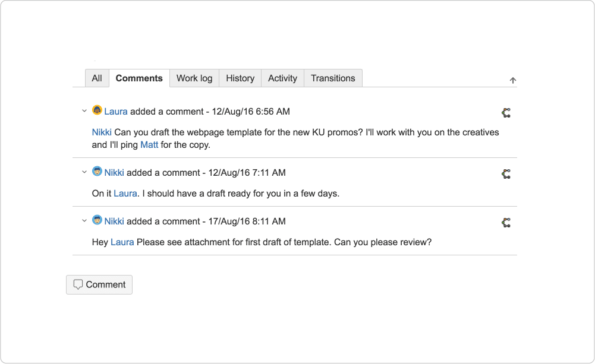Click the sort order up arrow

tap(513, 81)
